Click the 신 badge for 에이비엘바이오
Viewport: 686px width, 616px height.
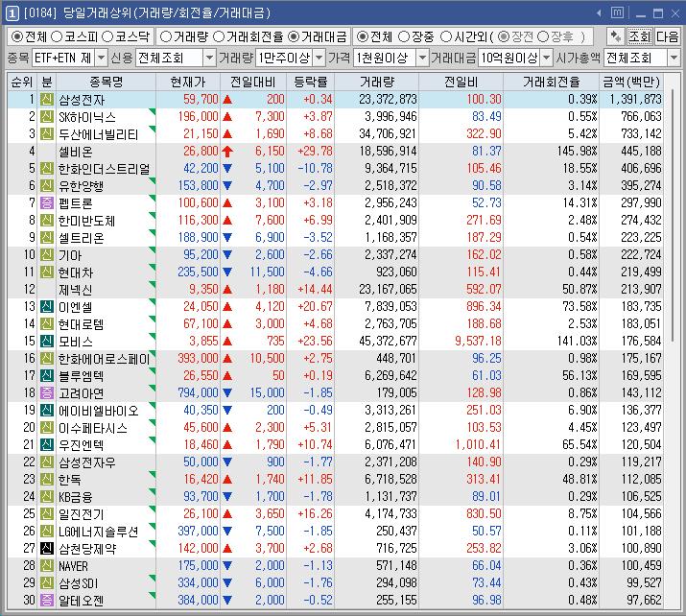pyautogui.click(x=47, y=411)
